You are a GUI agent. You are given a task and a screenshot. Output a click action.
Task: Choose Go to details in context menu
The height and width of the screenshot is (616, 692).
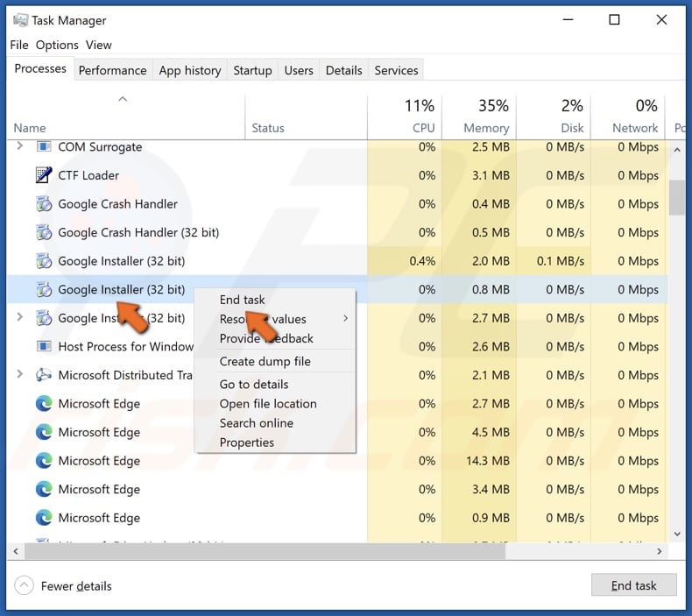point(254,384)
